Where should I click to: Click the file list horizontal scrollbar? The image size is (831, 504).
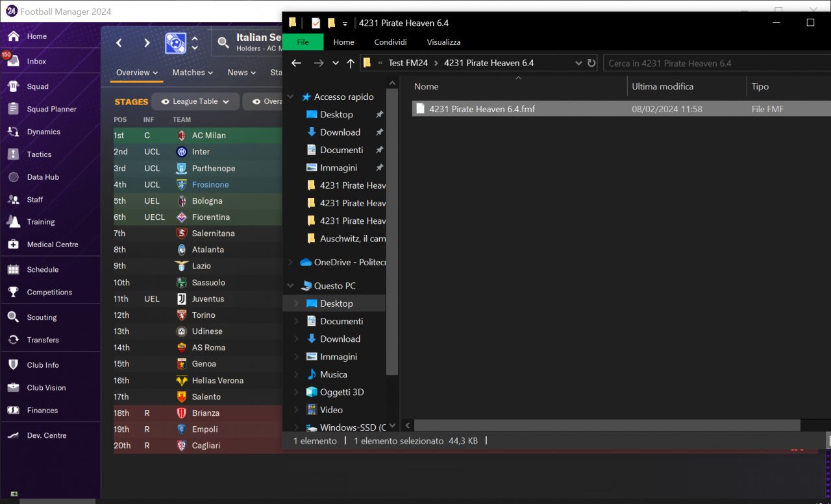pos(607,425)
